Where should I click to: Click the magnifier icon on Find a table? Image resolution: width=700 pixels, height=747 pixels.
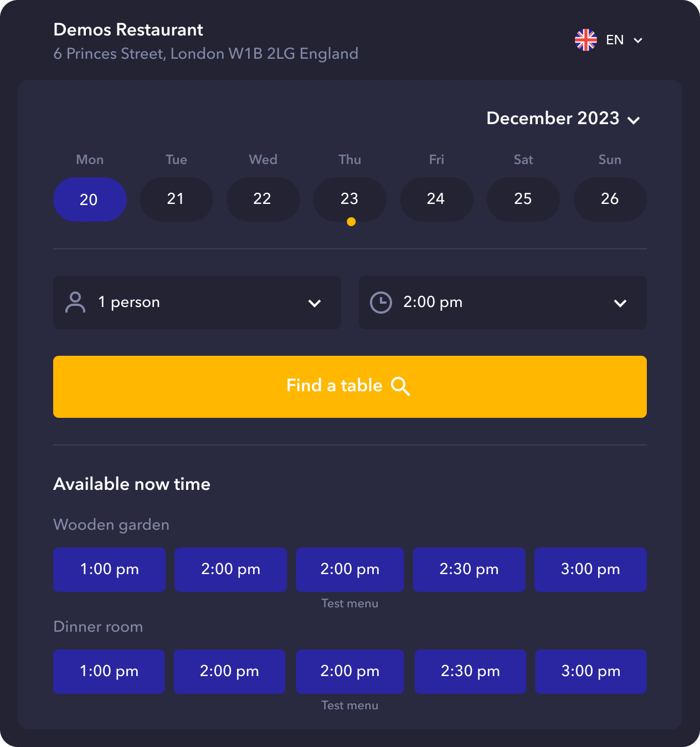[x=400, y=386]
